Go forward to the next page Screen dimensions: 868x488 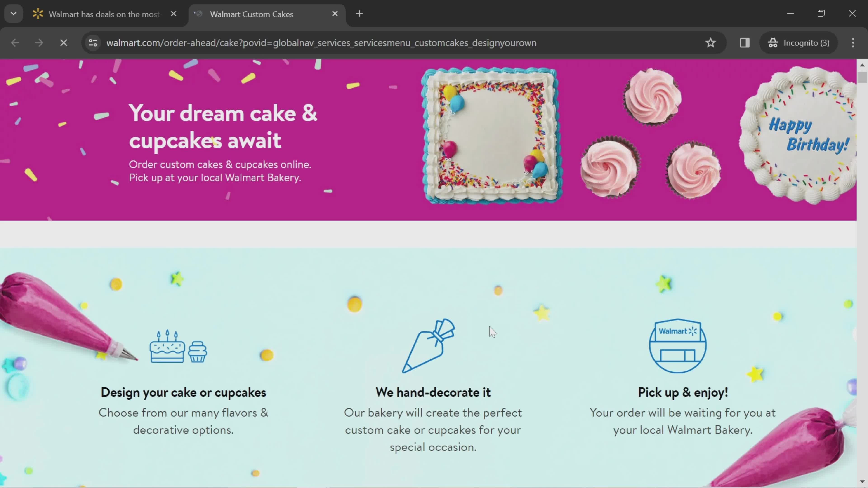(39, 43)
